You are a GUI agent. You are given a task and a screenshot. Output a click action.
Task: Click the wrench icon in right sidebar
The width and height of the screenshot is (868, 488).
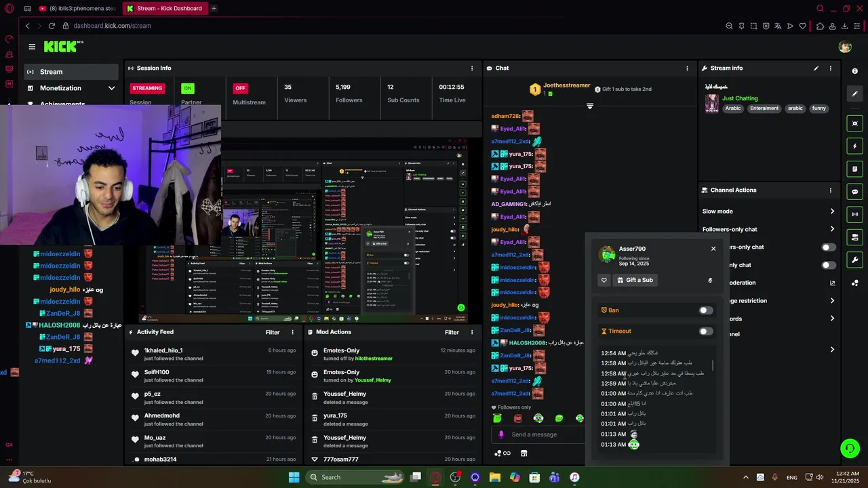pyautogui.click(x=854, y=260)
